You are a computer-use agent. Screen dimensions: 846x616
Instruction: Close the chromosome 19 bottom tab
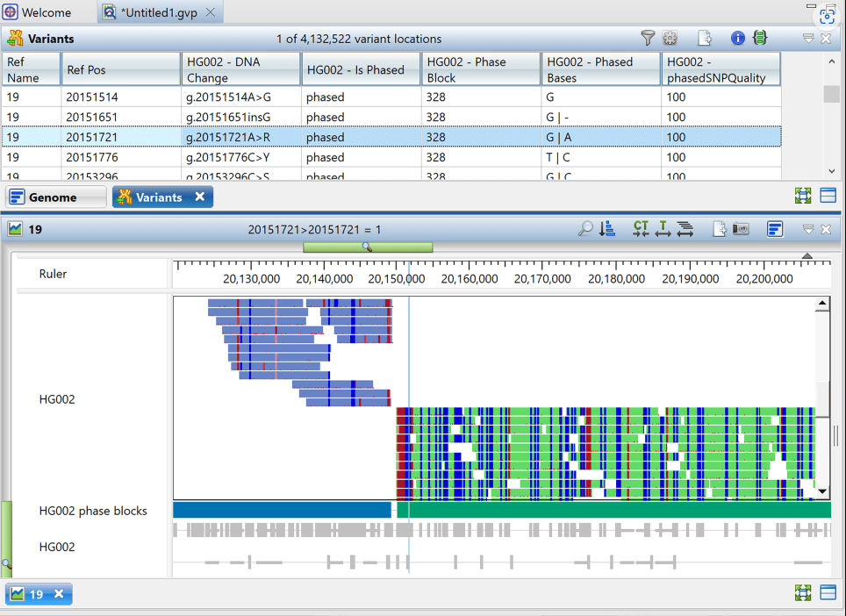pyautogui.click(x=60, y=593)
